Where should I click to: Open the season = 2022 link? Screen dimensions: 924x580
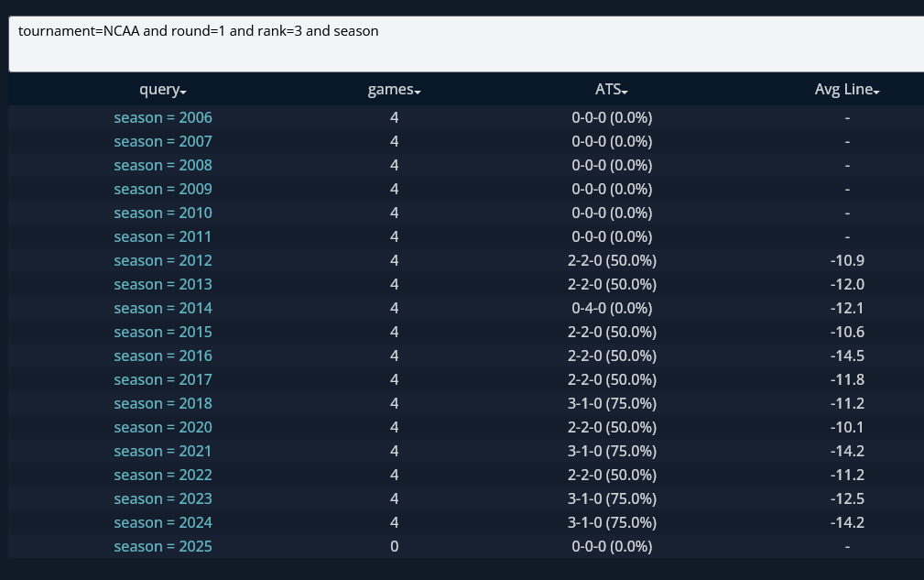[163, 475]
